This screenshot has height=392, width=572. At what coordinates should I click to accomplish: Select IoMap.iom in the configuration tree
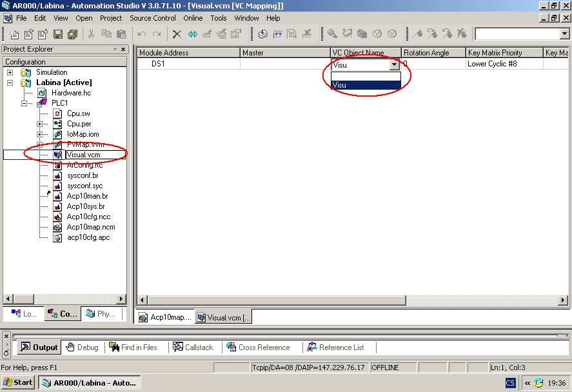[x=83, y=134]
